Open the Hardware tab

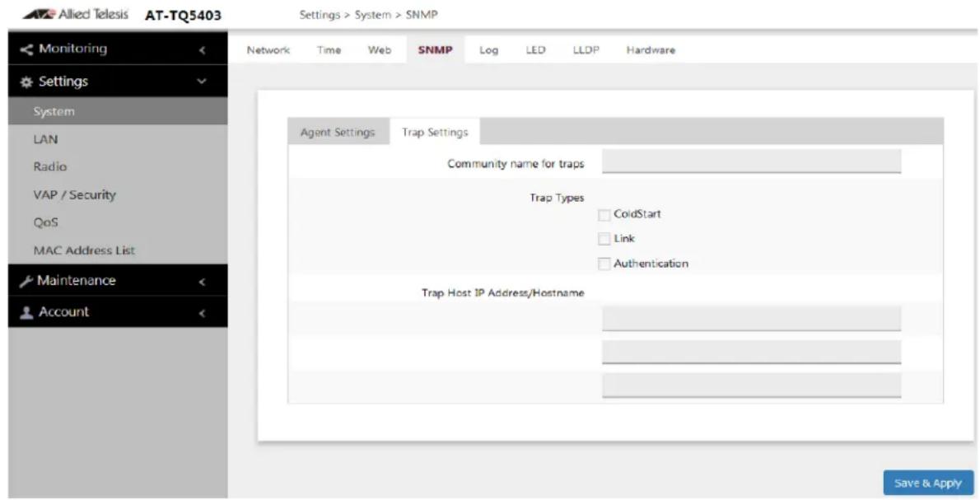[x=651, y=50]
